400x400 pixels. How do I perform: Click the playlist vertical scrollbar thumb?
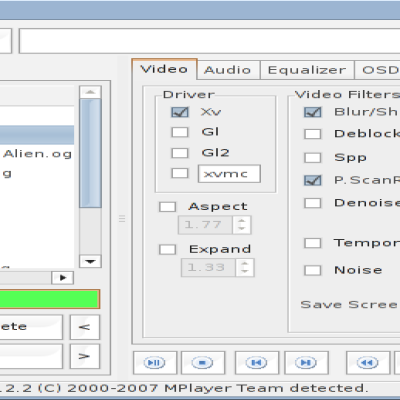point(90,153)
